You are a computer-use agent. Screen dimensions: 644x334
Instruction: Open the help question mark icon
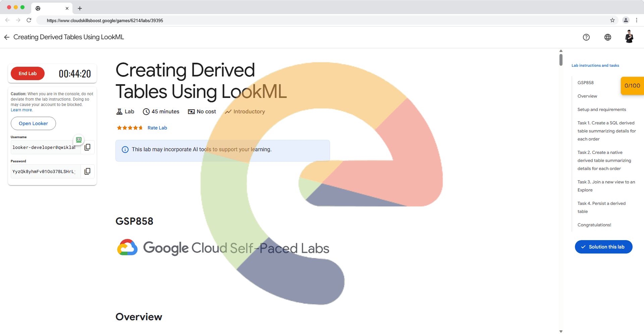(586, 37)
